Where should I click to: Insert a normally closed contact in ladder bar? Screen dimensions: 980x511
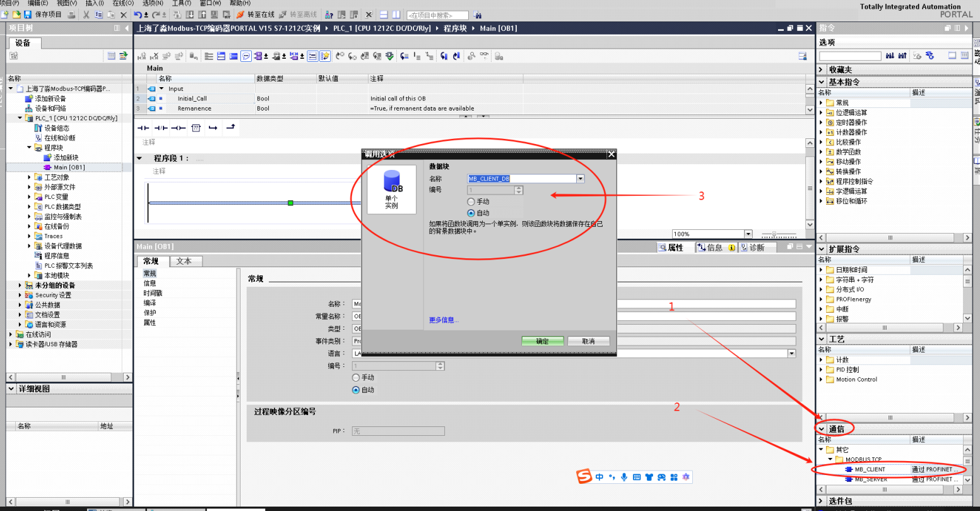161,128
